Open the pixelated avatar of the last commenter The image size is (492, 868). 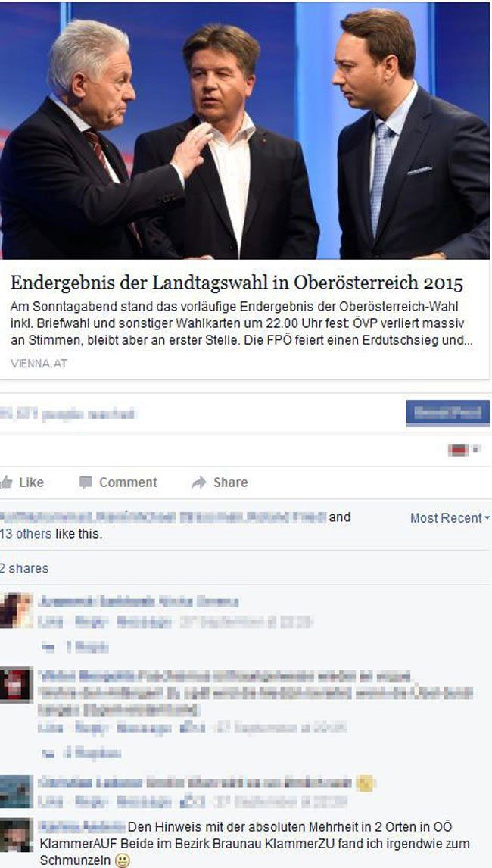16,835
